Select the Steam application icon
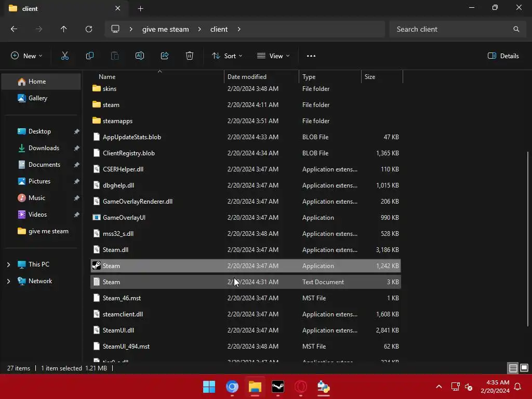The width and height of the screenshot is (532, 399). click(96, 265)
